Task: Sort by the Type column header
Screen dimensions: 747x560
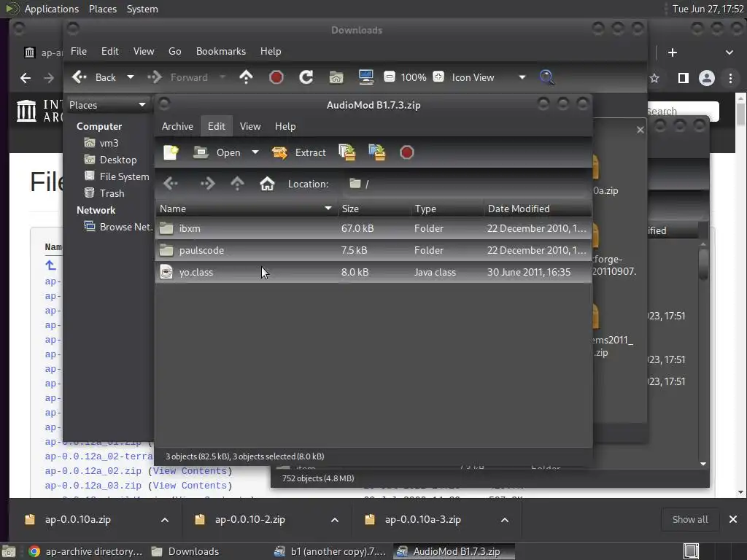Action: [x=447, y=209]
